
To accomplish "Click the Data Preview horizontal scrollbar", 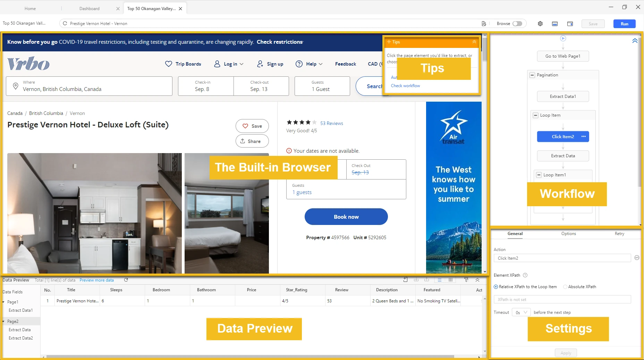I will coord(250,357).
